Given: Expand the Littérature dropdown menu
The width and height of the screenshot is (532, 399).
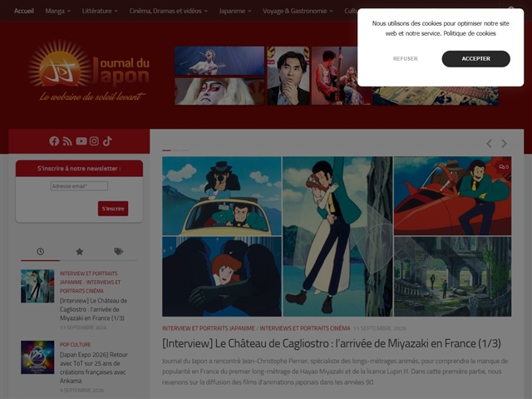Looking at the screenshot, I should [x=100, y=11].
